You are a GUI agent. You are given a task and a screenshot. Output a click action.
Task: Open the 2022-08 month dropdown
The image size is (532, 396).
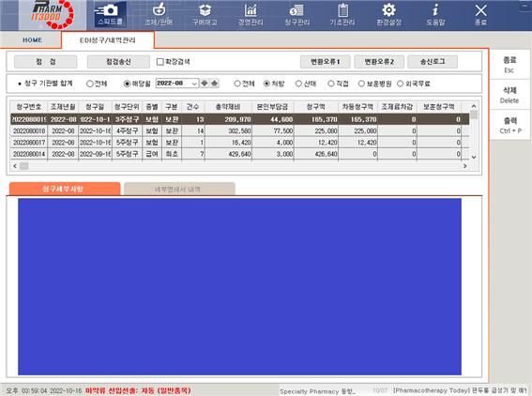(x=176, y=84)
